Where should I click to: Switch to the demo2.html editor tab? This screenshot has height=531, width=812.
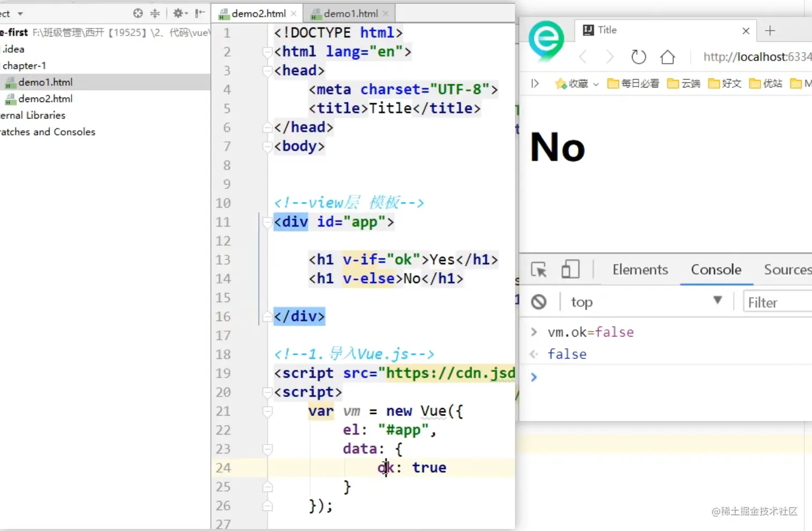(x=257, y=13)
